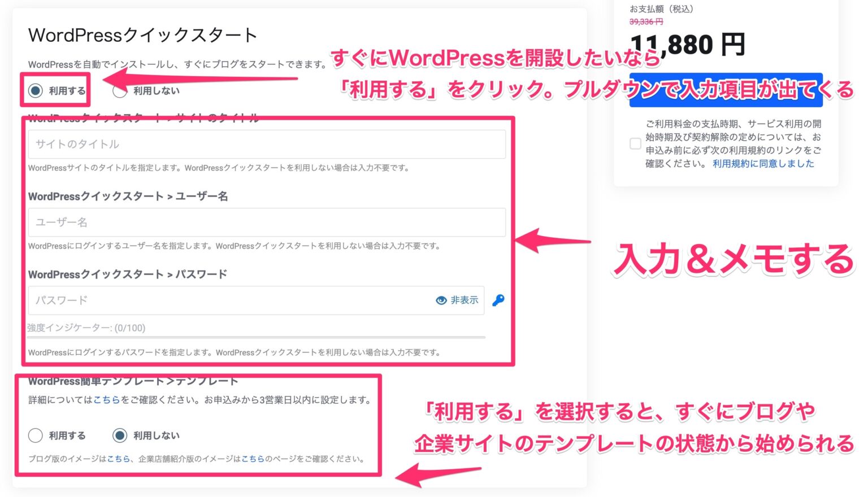This screenshot has height=497, width=868.
Task: Click the blue key icon to generate a password
Action: [498, 300]
